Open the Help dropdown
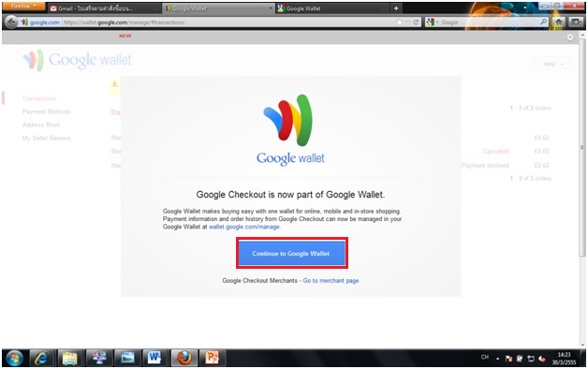This screenshot has width=588, height=369. pos(553,64)
